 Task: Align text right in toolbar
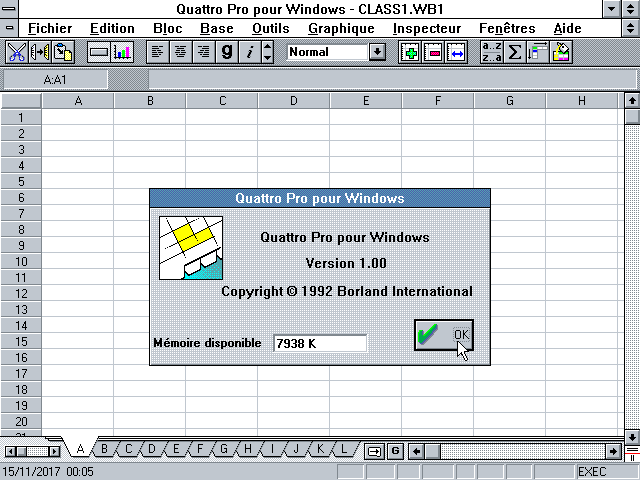point(204,52)
